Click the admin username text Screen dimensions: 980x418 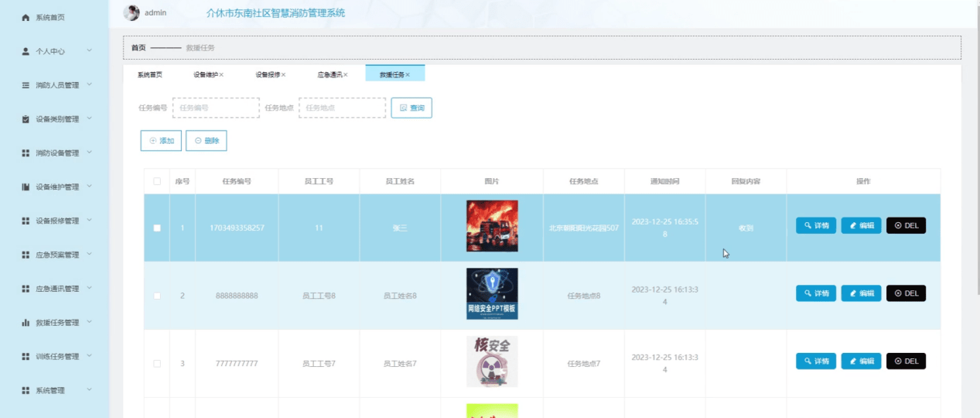click(x=155, y=13)
